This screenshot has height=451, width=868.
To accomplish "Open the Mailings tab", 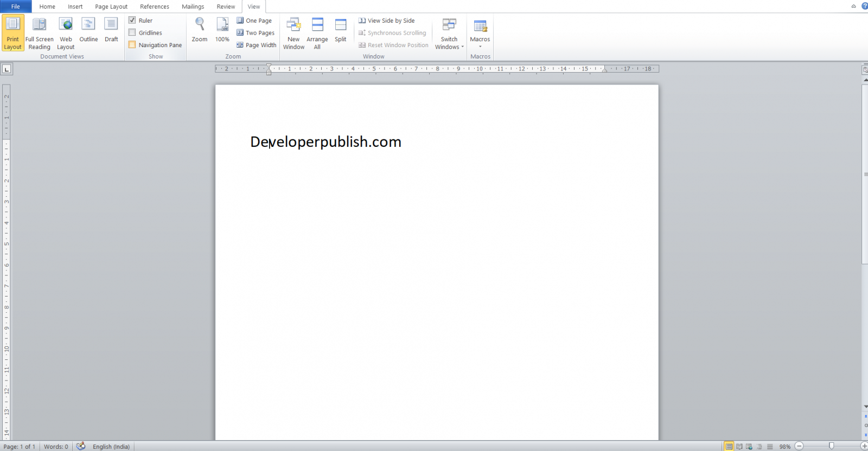I will 193,7.
